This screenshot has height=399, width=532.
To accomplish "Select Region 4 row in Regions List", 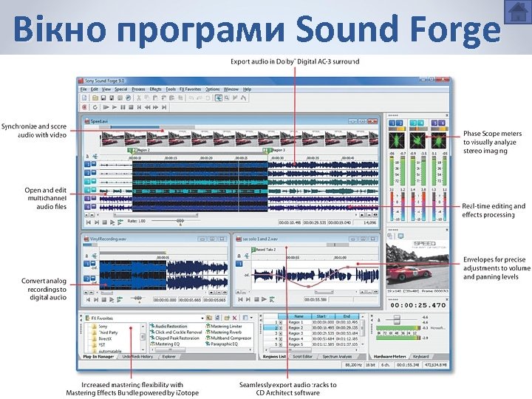I will click(312, 339).
